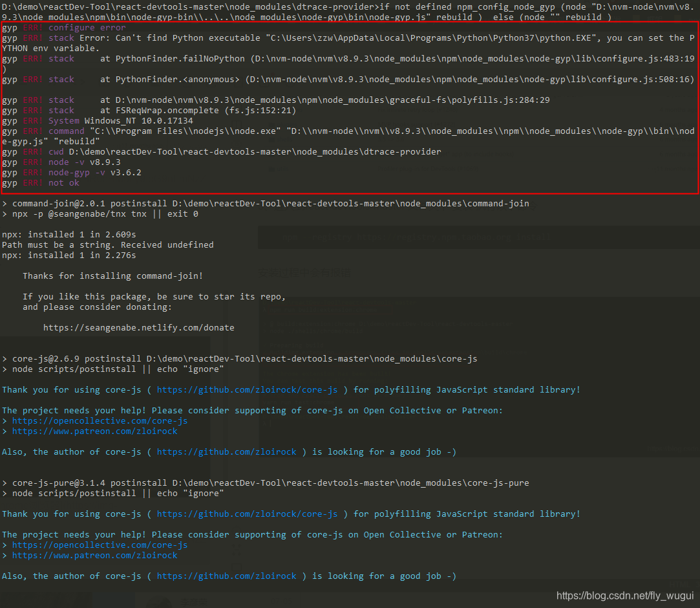Click 'node scripts/postinstall' line under core-js-pure@3.1.4
The height and width of the screenshot is (608, 700).
point(113,493)
